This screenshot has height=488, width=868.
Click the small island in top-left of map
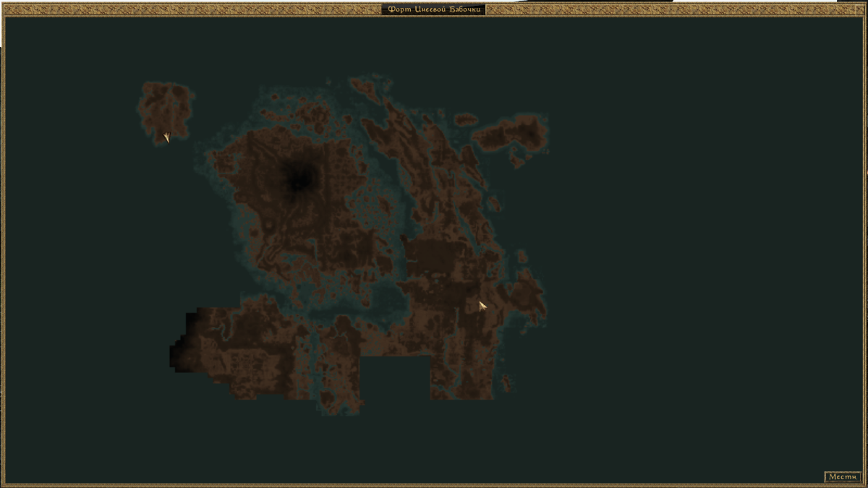click(x=165, y=107)
